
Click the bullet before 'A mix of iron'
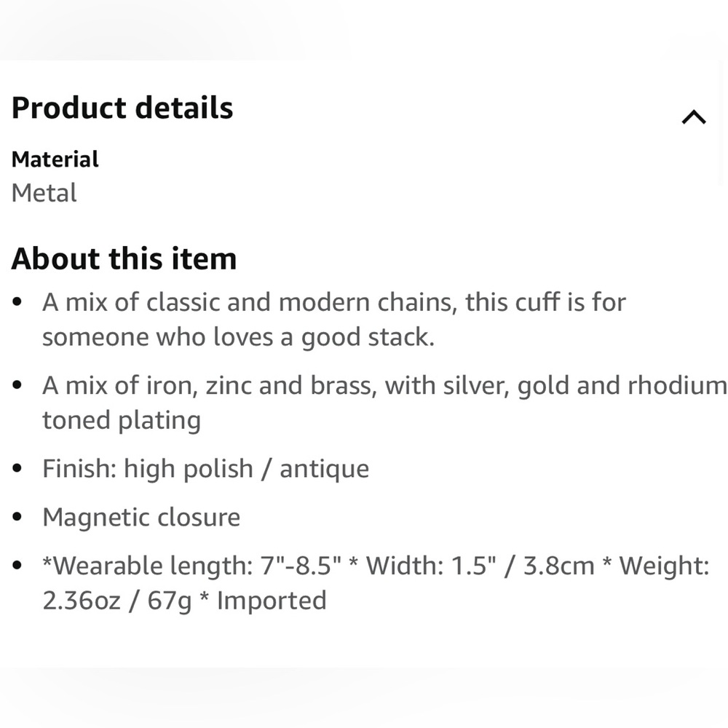click(x=18, y=385)
